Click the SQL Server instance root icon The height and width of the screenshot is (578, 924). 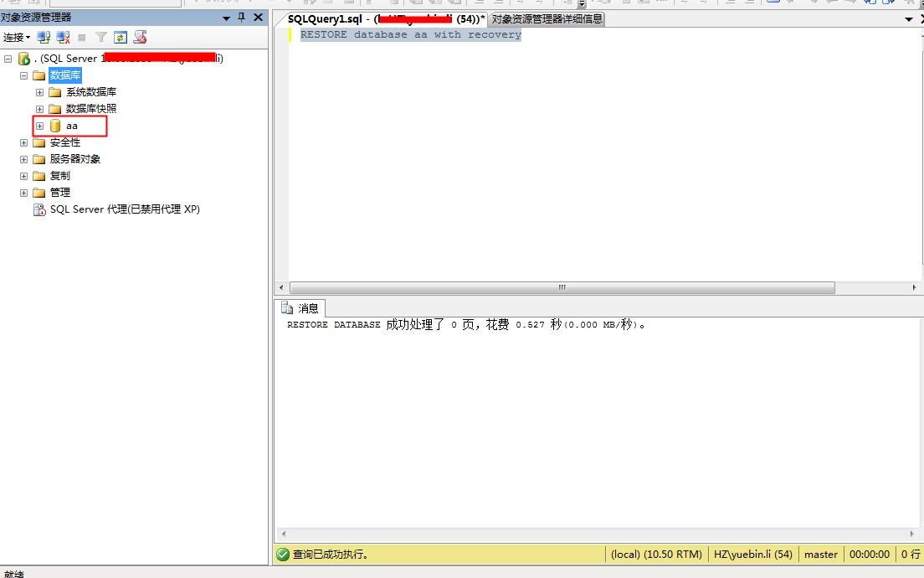point(24,59)
